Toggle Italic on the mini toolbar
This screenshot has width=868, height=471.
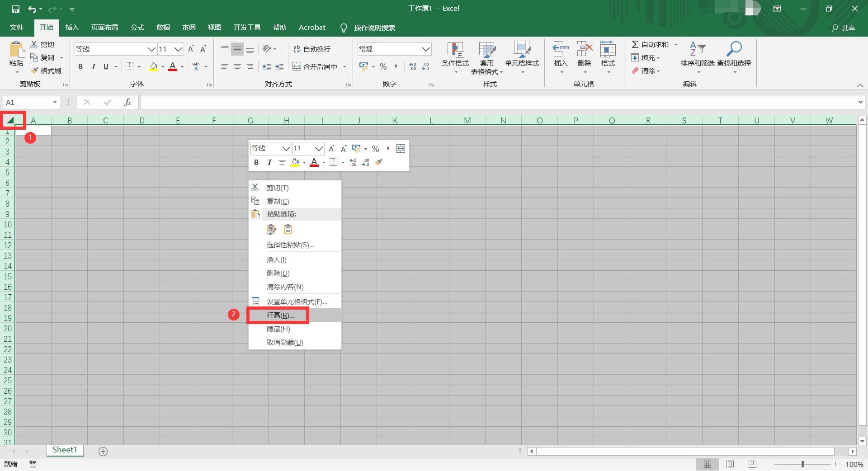pos(269,162)
